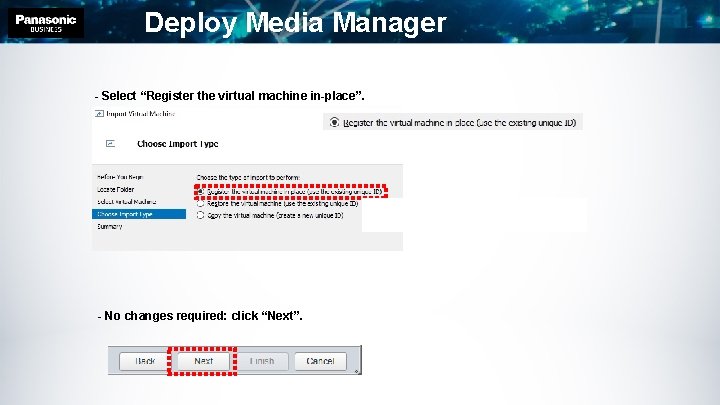Click the 'Select Register the virtual machine' instruction
720x405 pixels.
pos(230,96)
